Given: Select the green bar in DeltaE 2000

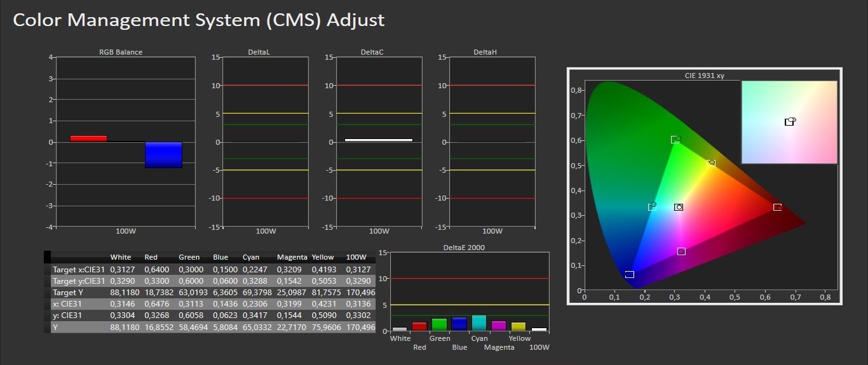Looking at the screenshot, I should [439, 324].
